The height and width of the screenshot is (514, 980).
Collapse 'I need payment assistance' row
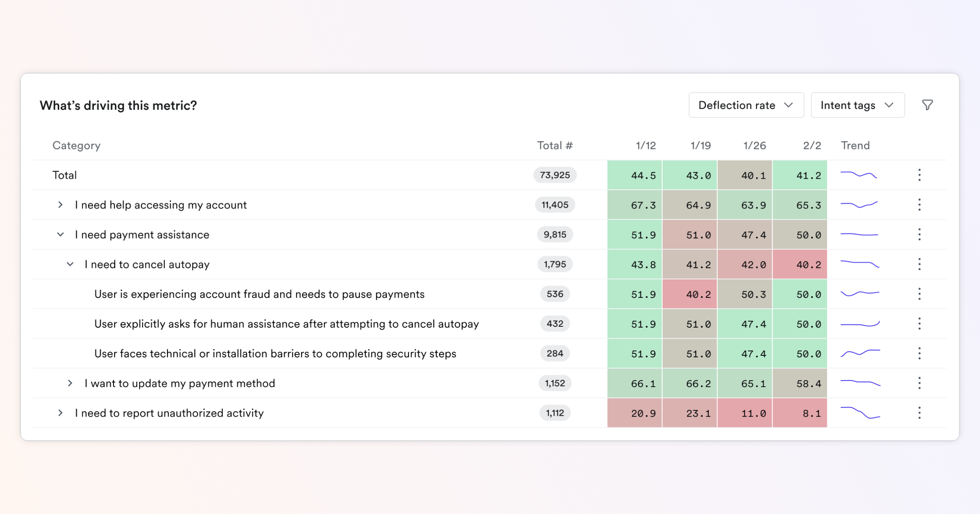click(x=60, y=235)
